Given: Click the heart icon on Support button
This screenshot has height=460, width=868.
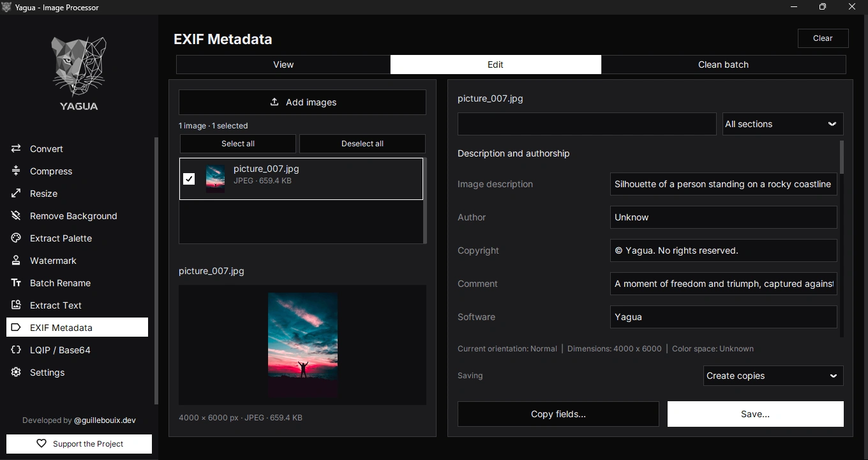Looking at the screenshot, I should [41, 443].
